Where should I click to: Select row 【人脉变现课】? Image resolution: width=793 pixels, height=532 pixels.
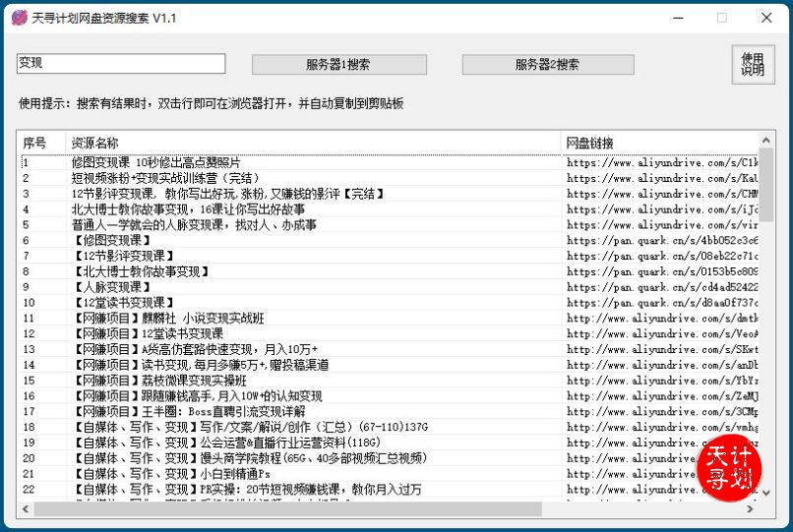tap(390, 287)
